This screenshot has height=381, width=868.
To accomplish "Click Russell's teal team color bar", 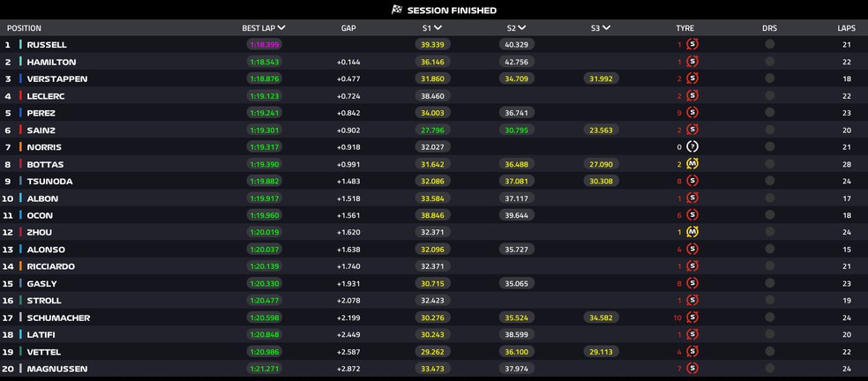I will click(x=20, y=44).
